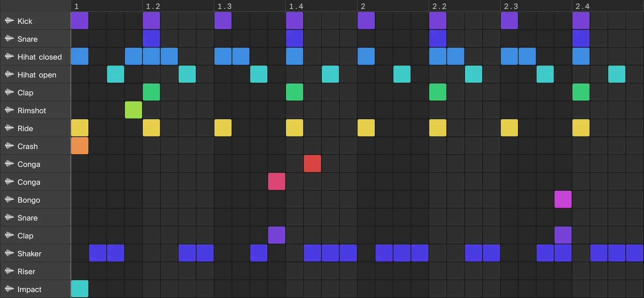
Task: Click bar 2 marker in the timeline
Action: [363, 6]
